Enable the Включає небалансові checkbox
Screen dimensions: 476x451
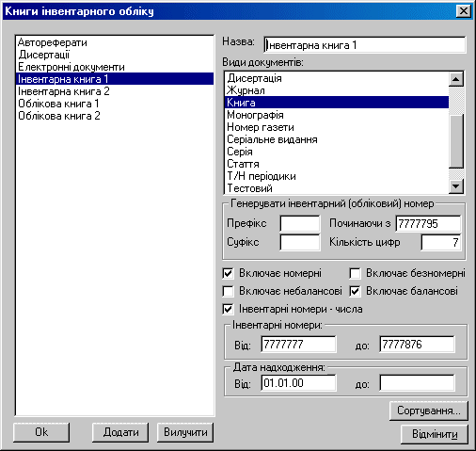pyautogui.click(x=228, y=291)
